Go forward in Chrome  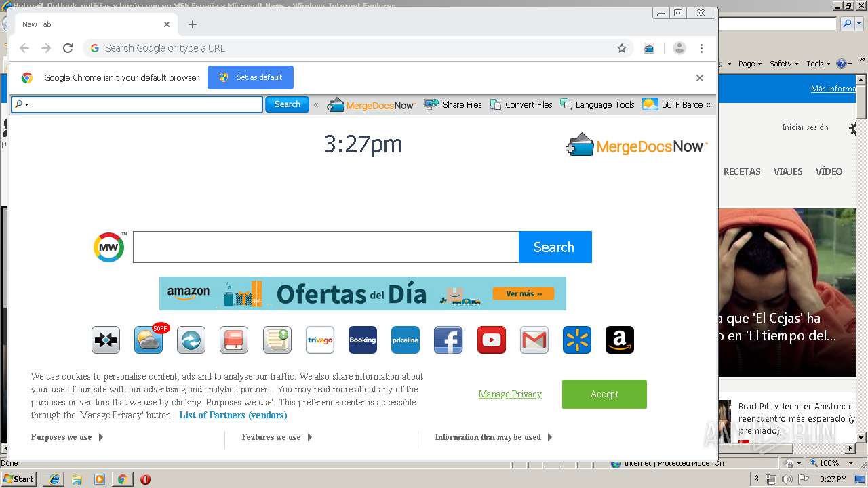pyautogui.click(x=46, y=48)
